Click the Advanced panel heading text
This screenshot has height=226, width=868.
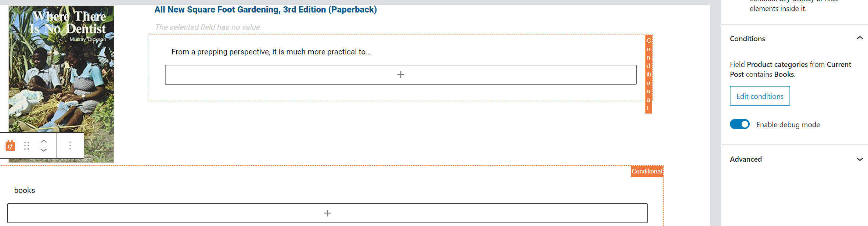746,159
